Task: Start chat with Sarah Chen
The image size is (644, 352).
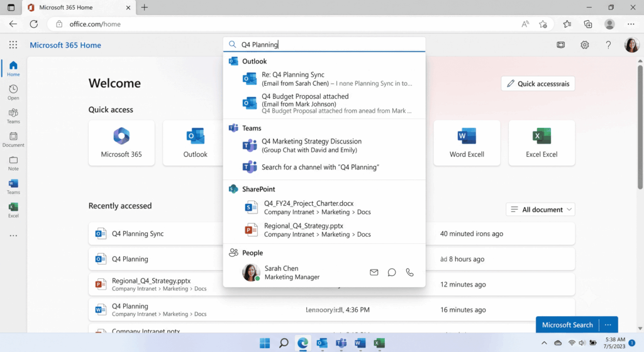Action: (x=392, y=272)
